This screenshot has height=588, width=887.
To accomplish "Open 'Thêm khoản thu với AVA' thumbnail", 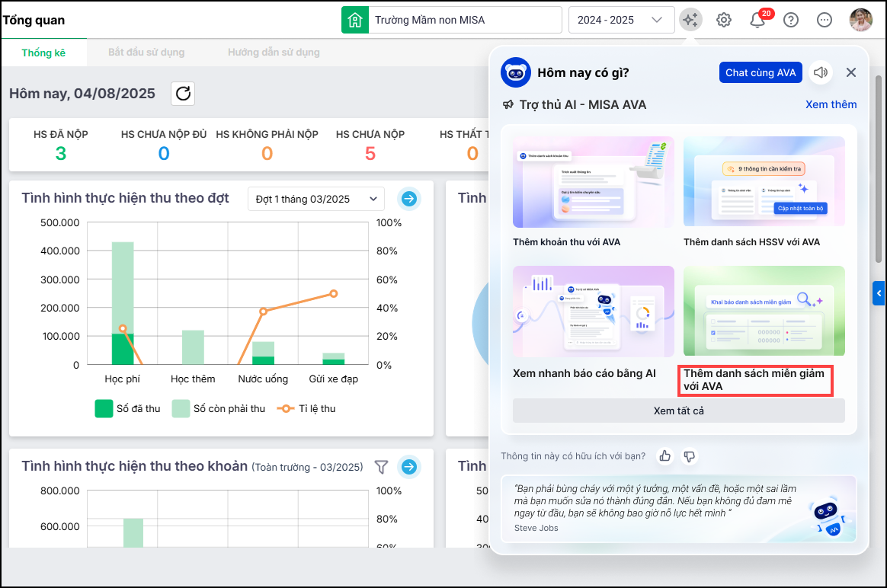I will coord(594,183).
